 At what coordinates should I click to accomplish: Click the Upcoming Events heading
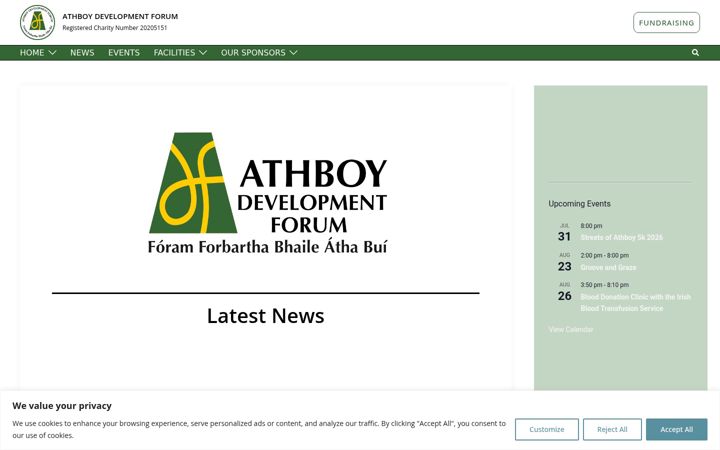579,203
